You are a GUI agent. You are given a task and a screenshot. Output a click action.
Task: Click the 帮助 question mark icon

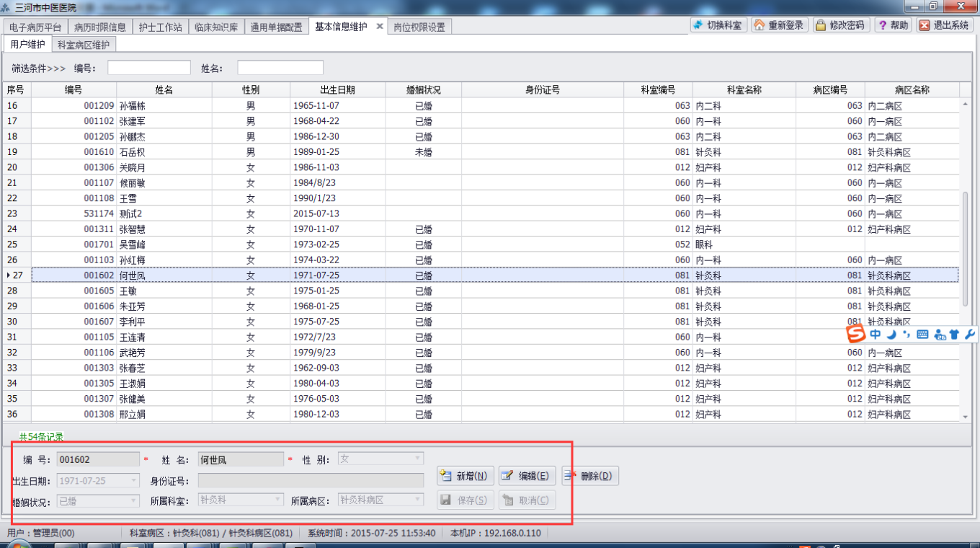point(882,25)
